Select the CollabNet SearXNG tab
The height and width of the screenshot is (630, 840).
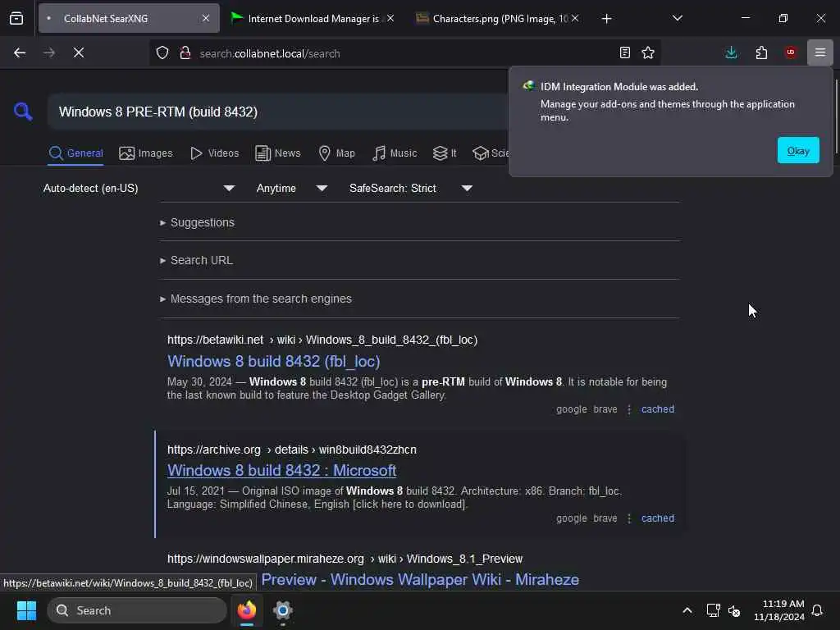coord(129,19)
